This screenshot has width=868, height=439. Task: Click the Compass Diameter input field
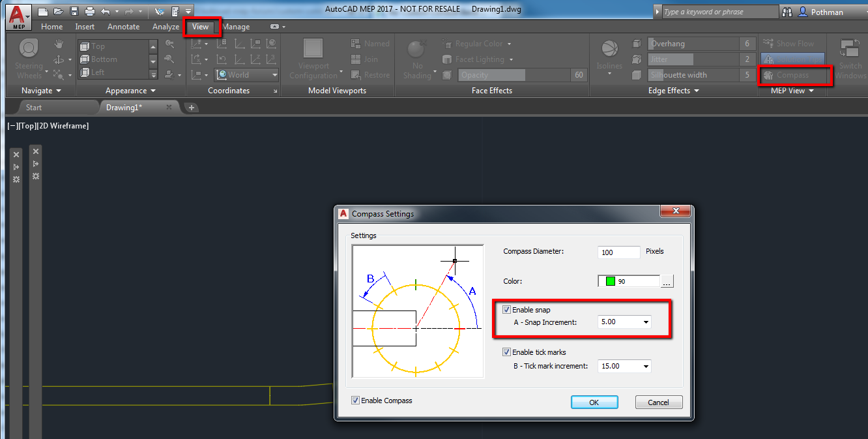(x=618, y=252)
